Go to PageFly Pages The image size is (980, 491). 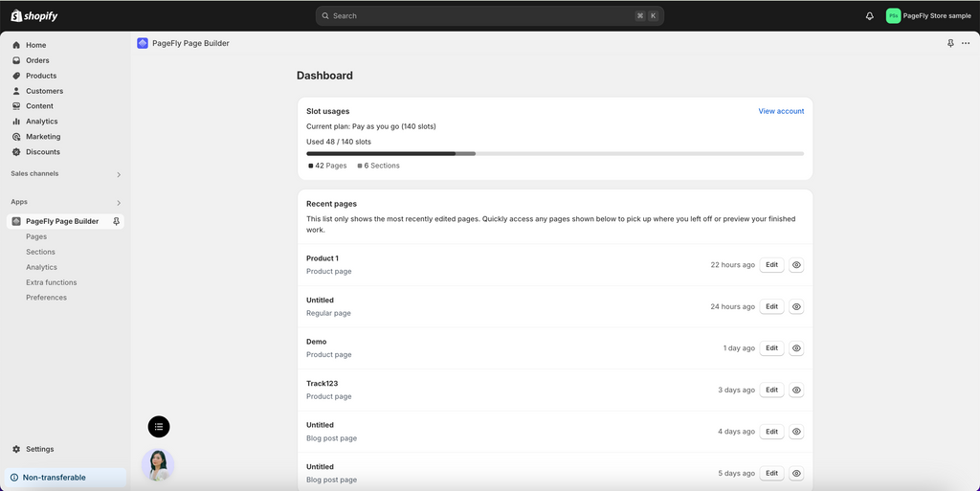point(36,236)
